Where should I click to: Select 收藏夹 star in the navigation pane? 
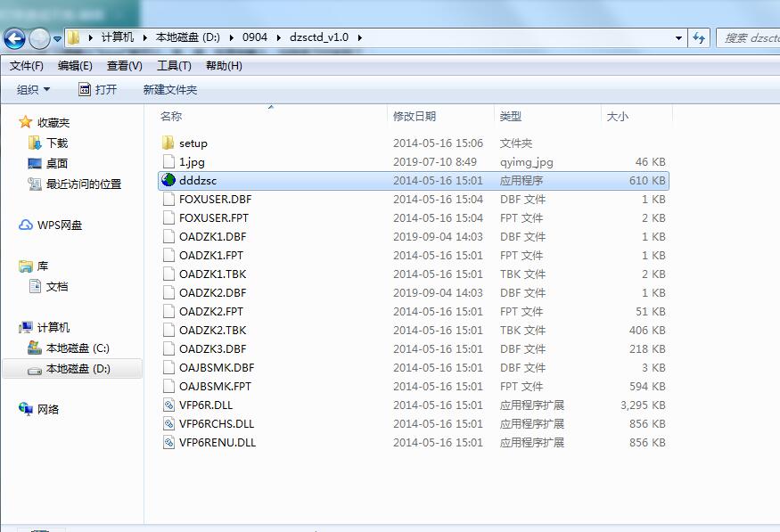pos(25,122)
